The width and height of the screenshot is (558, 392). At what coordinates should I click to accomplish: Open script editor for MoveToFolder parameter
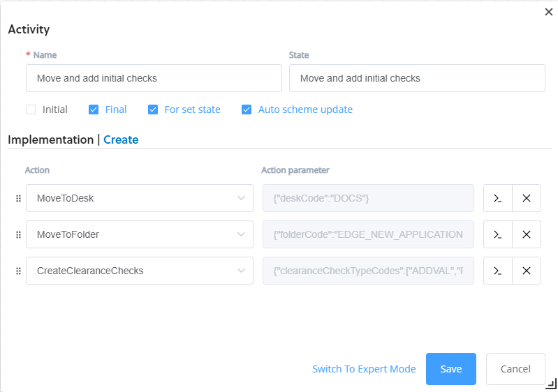tap(497, 234)
